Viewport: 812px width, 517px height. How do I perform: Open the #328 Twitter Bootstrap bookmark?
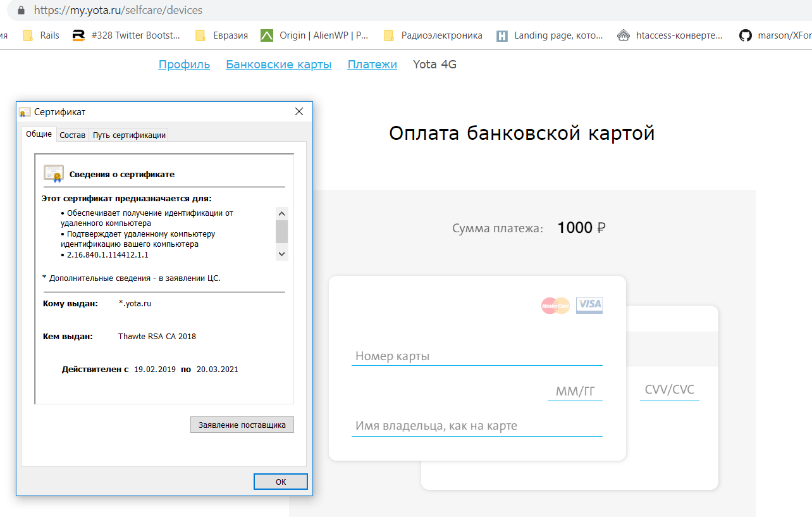[x=126, y=35]
